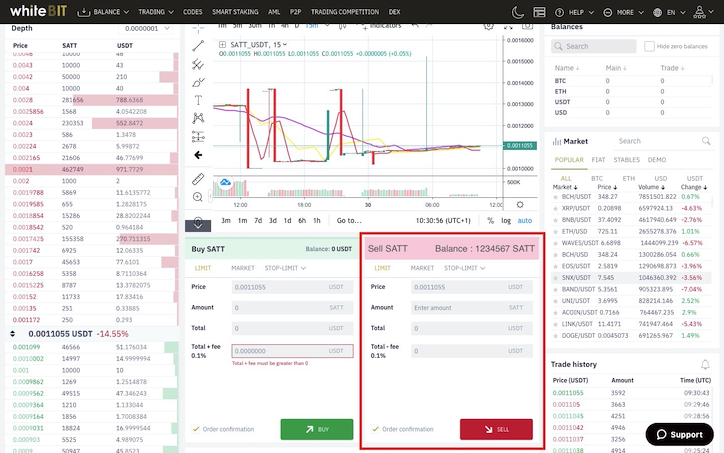This screenshot has height=453, width=724.
Task: Click the Balances search field
Action: click(594, 46)
